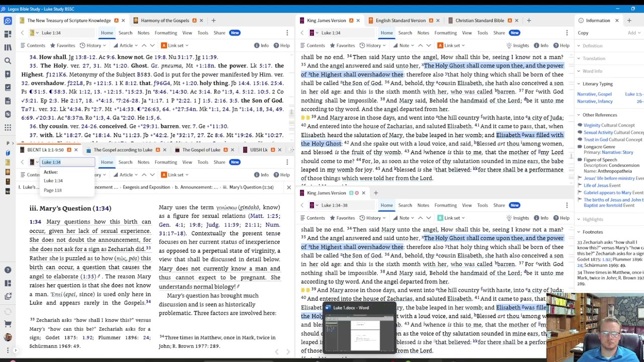Open the Library icon in left sidebar

[x=8, y=47]
